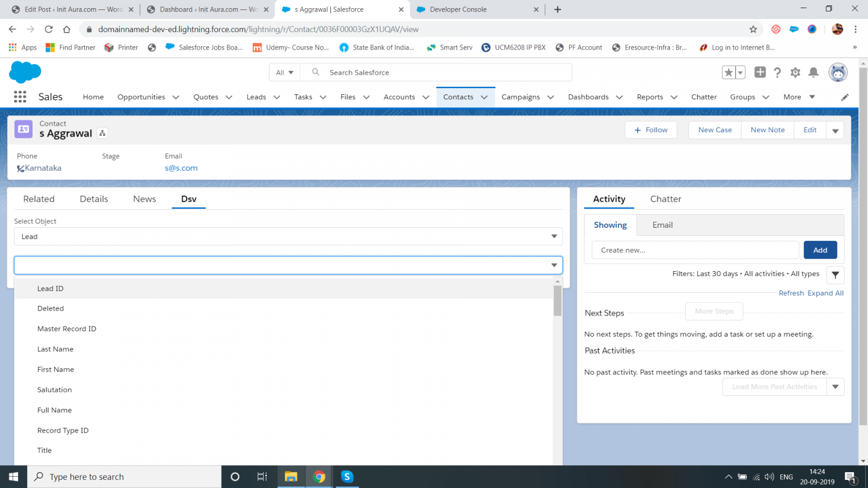Viewport: 868px width, 488px height.
Task: Expand the Opportunities tab dropdown arrow
Action: click(176, 97)
